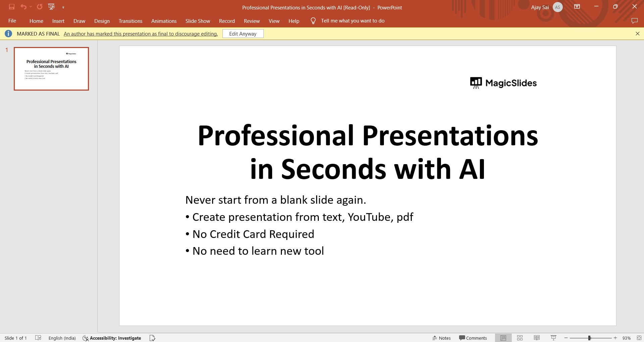The width and height of the screenshot is (644, 342).
Task: Toggle the Comments pane in status bar
Action: [473, 338]
